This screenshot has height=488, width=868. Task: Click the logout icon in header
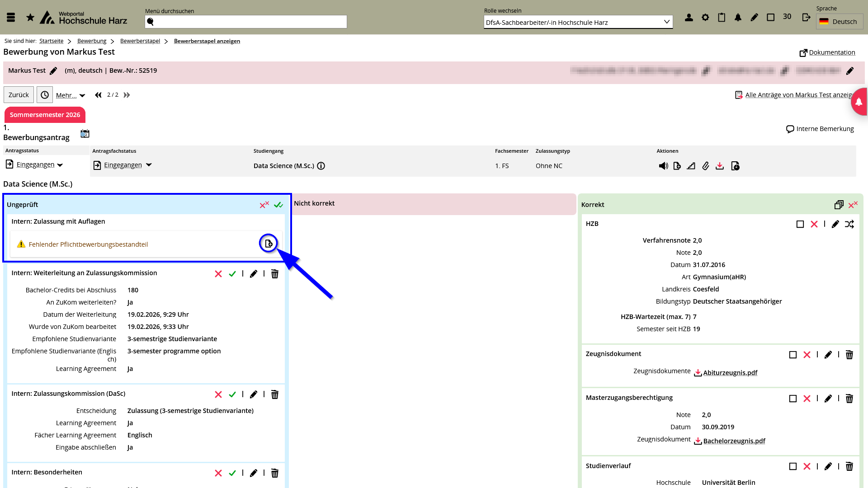(x=806, y=18)
